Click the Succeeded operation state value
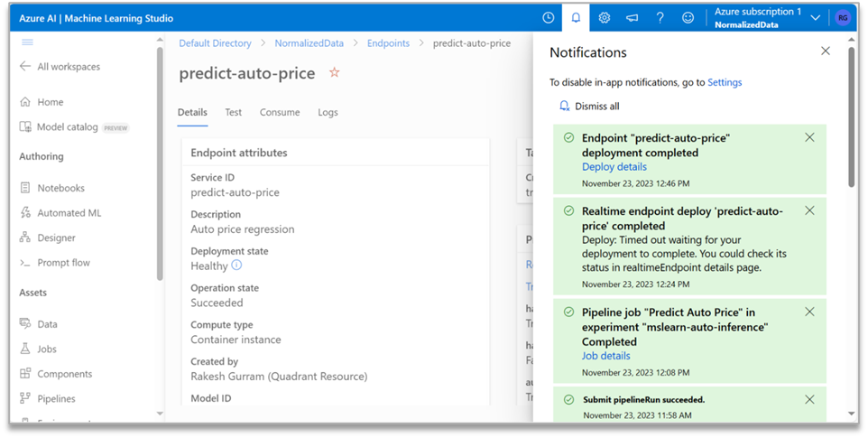868x438 pixels. (217, 303)
